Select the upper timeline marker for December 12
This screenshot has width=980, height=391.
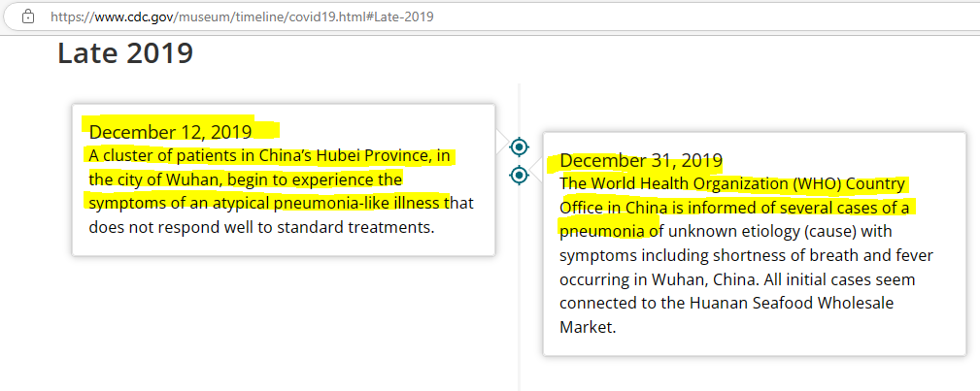click(x=519, y=147)
